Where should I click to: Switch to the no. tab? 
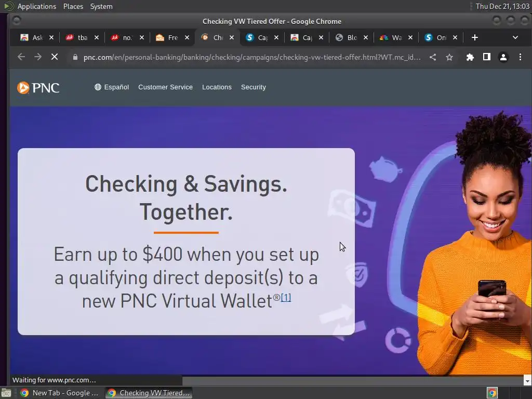coord(122,37)
